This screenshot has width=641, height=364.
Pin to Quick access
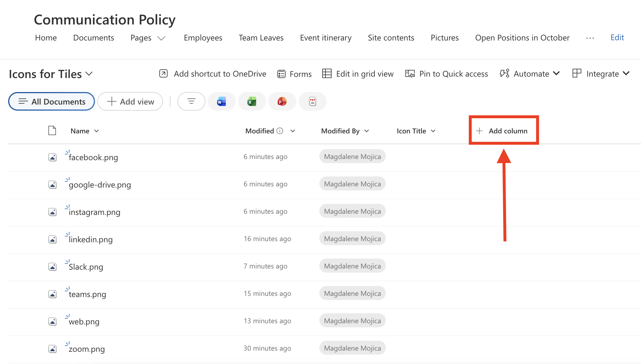click(446, 74)
